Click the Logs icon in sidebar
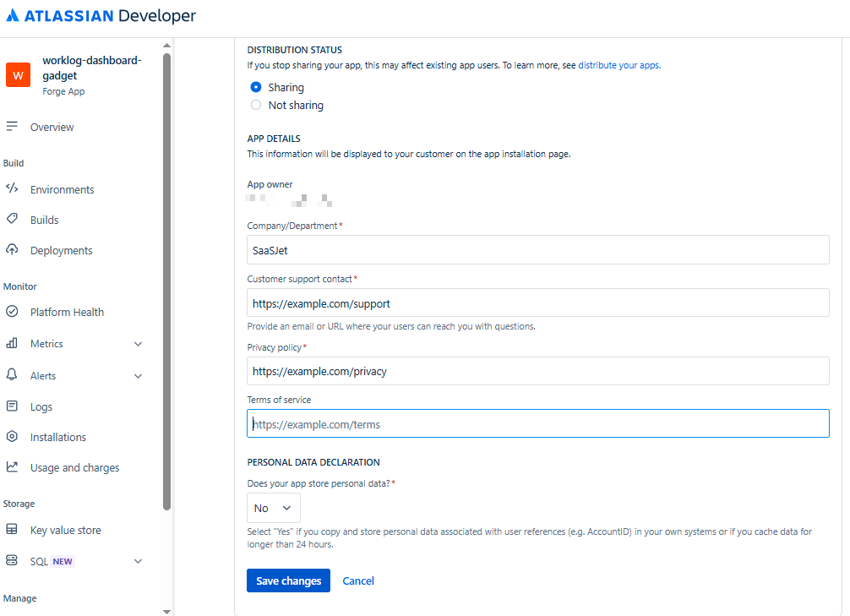 point(12,406)
